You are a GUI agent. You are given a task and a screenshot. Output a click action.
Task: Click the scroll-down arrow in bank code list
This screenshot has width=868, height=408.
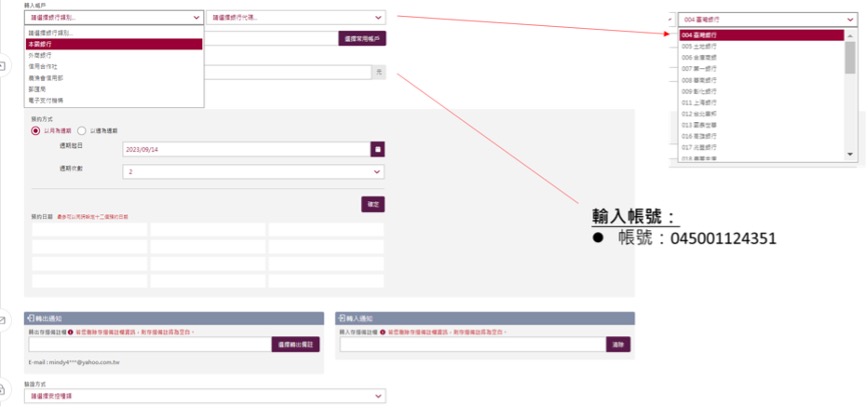pos(851,154)
